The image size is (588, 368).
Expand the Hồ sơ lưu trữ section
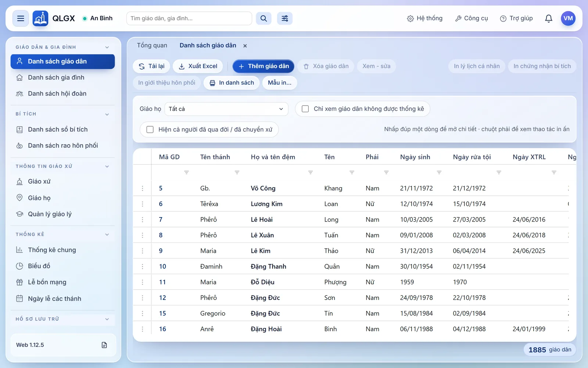click(107, 319)
